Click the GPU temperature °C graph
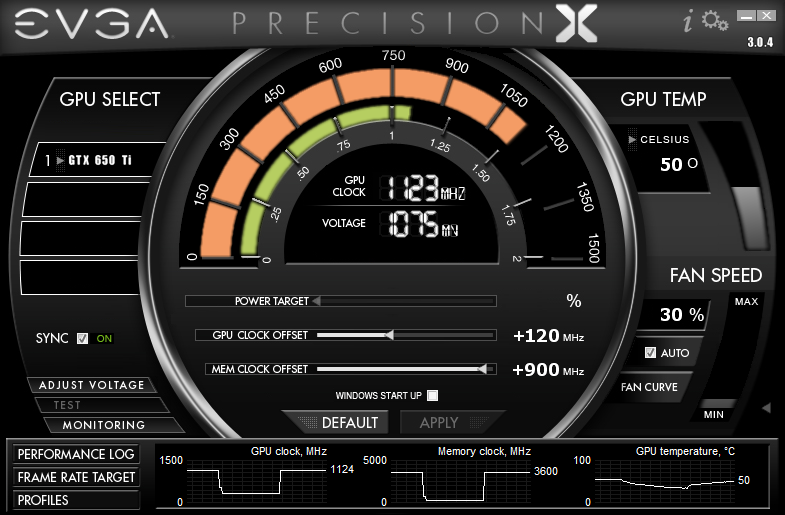The height and width of the screenshot is (515, 785). point(664,481)
